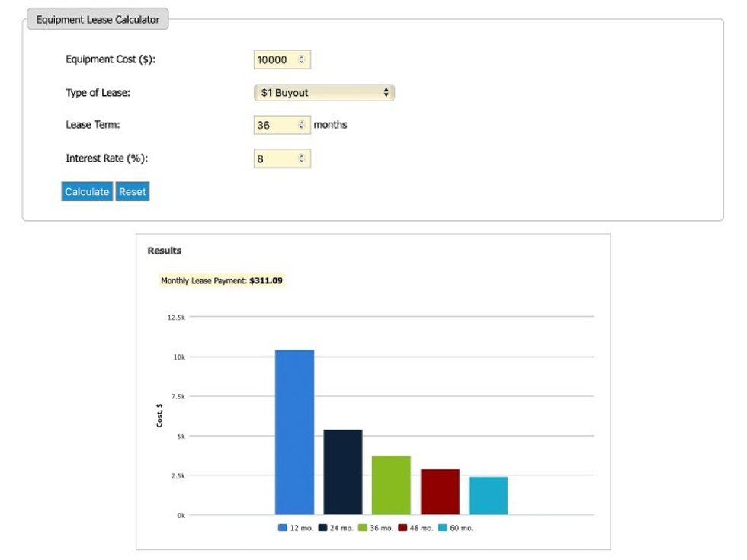
Task: Toggle the 24 mo. legend entry
Action: pos(335,527)
